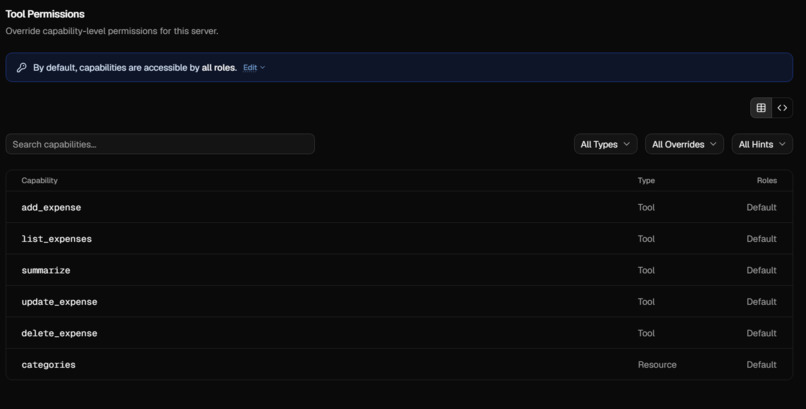Open the Edit default roles dropdown
Screen dimensions: 806x409
point(254,68)
